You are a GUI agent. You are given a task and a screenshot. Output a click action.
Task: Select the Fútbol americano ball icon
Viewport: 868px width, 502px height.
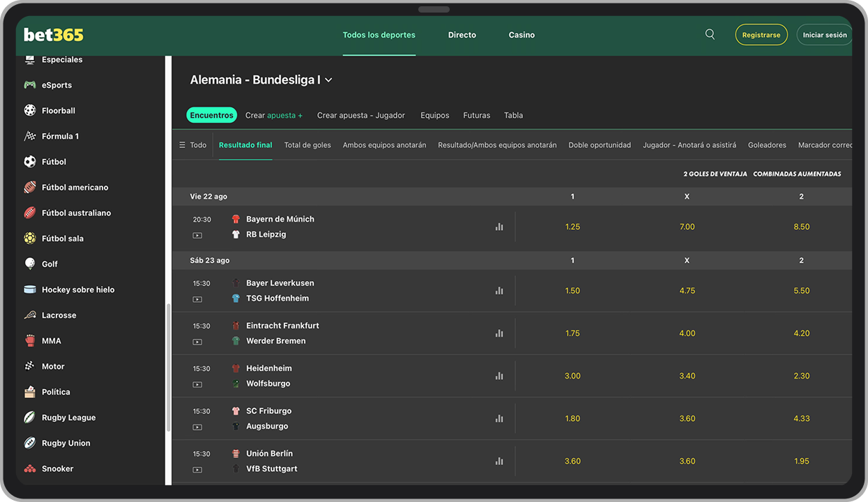tap(30, 187)
